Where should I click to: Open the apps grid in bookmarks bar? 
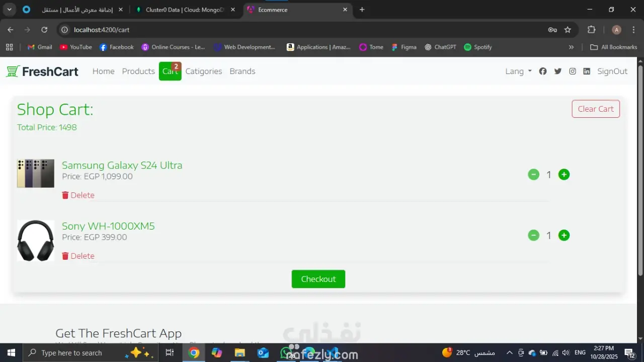coord(9,47)
